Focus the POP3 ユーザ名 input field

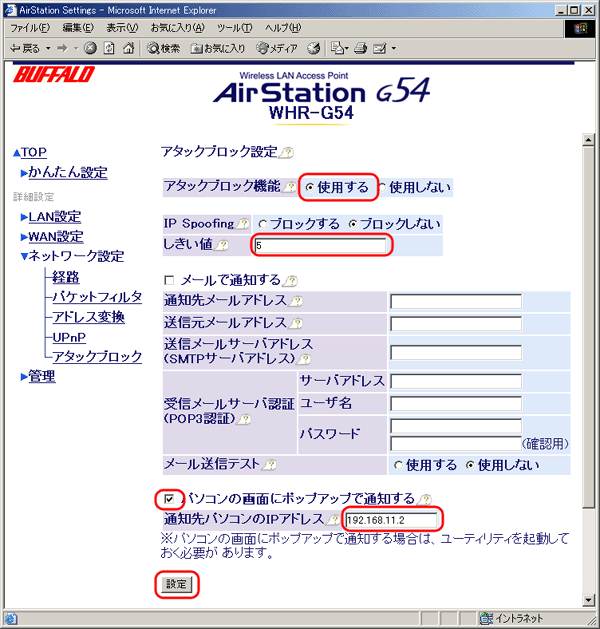456,404
